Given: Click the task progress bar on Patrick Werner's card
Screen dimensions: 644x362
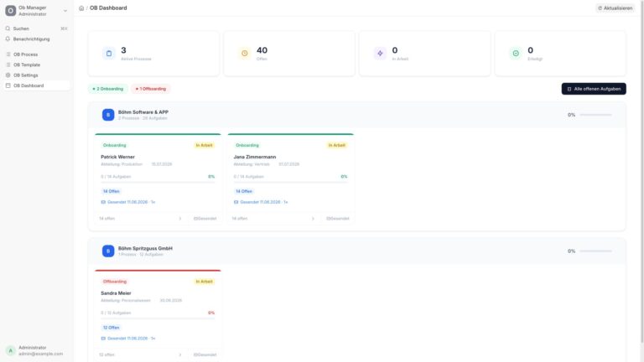Looking at the screenshot, I should [158, 182].
